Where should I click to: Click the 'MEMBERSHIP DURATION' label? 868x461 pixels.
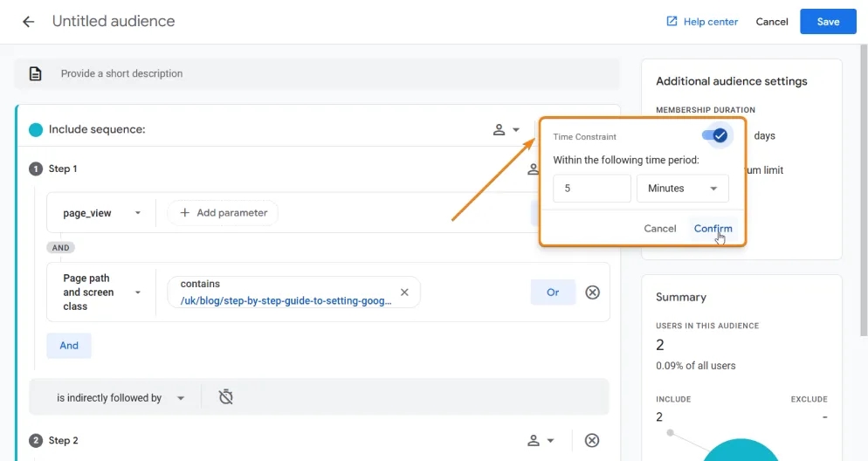706,110
